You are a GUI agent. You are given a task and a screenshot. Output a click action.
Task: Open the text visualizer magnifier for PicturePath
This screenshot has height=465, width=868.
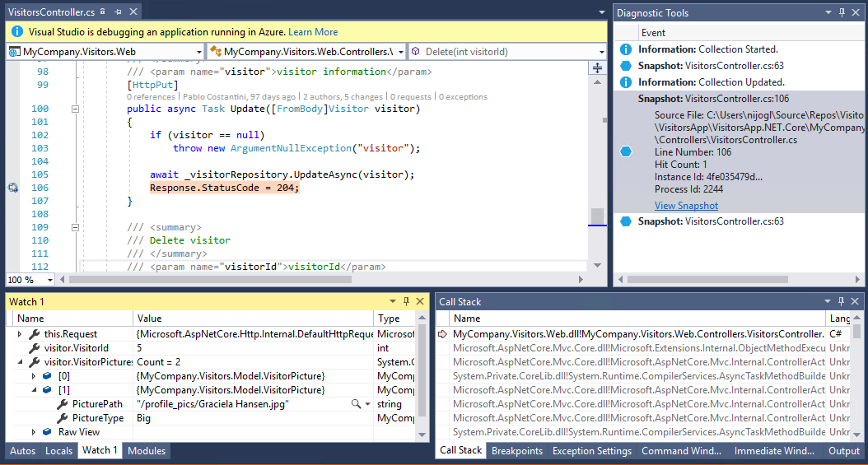point(356,404)
